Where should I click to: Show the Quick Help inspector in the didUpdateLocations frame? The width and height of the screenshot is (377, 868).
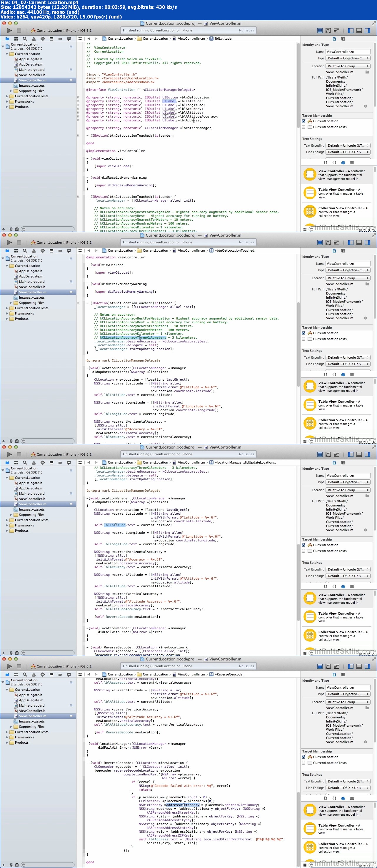(x=343, y=463)
